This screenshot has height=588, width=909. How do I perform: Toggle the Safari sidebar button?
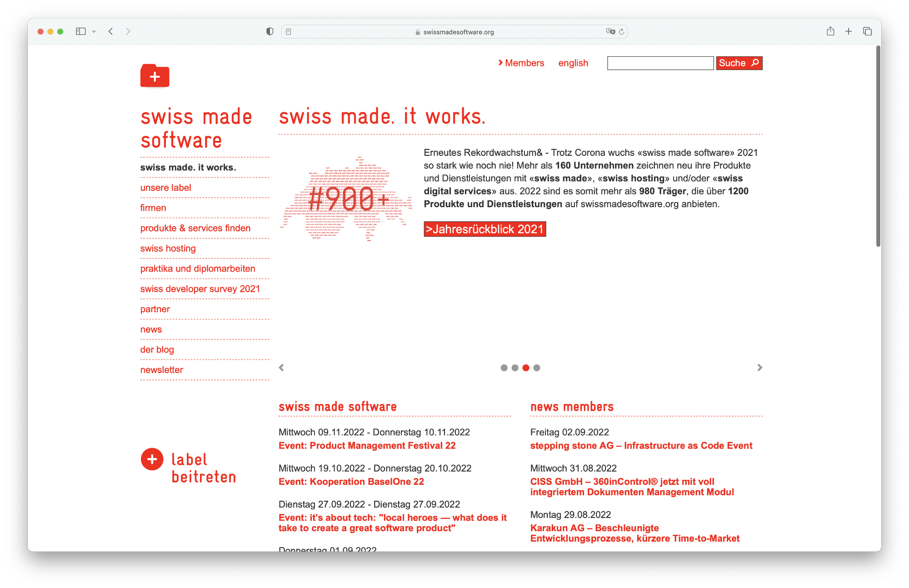point(81,31)
